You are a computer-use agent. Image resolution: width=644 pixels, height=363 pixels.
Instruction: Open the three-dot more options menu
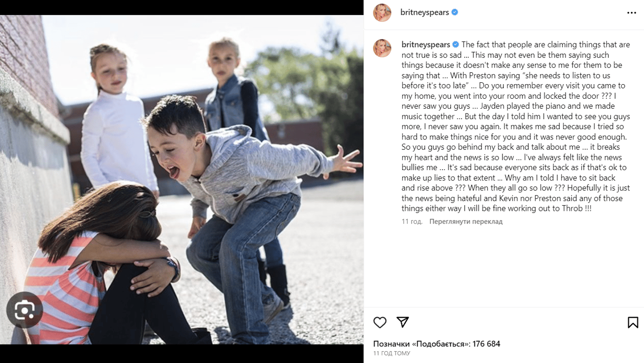click(632, 13)
